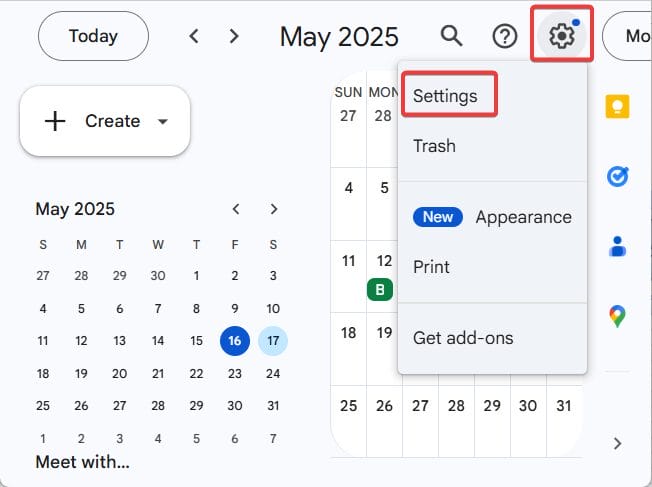Screen dimensions: 652x487
Task: Open day 27 under SUN in main grid
Action: (348, 116)
